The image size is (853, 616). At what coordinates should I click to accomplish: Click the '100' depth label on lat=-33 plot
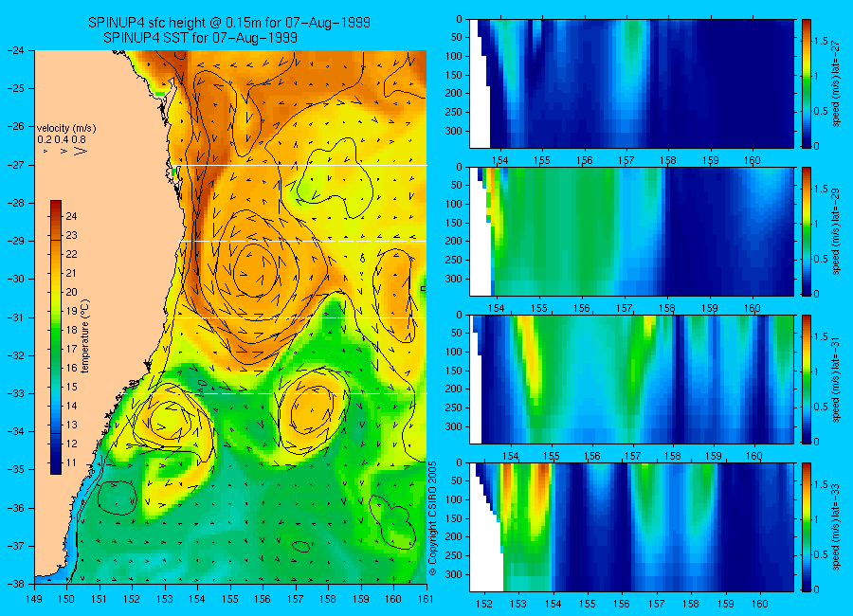pos(453,499)
